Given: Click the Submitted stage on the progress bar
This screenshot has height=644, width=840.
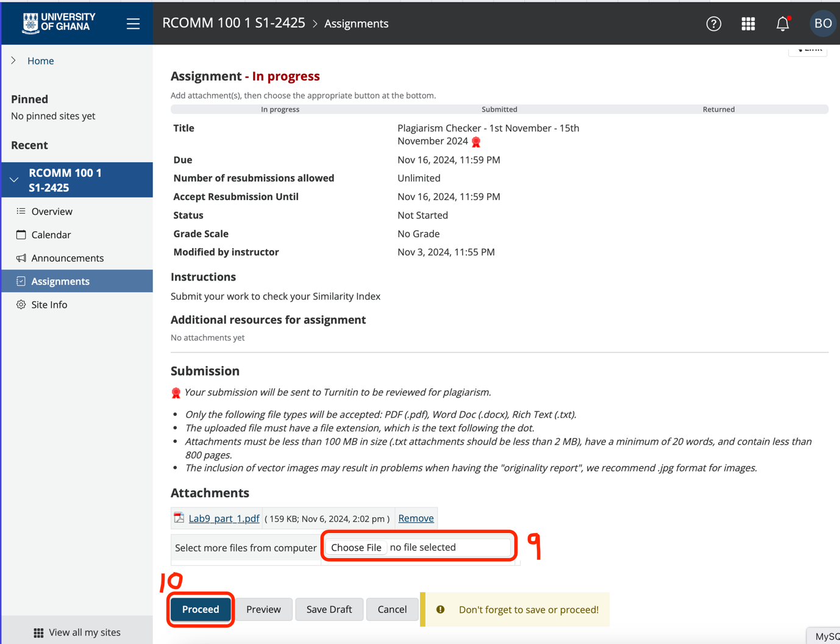Looking at the screenshot, I should pyautogui.click(x=499, y=109).
